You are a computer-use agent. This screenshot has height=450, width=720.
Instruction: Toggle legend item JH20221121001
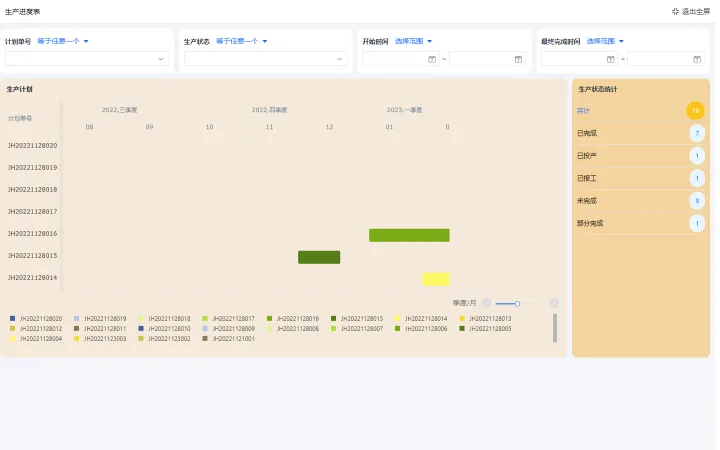pyautogui.click(x=229, y=339)
